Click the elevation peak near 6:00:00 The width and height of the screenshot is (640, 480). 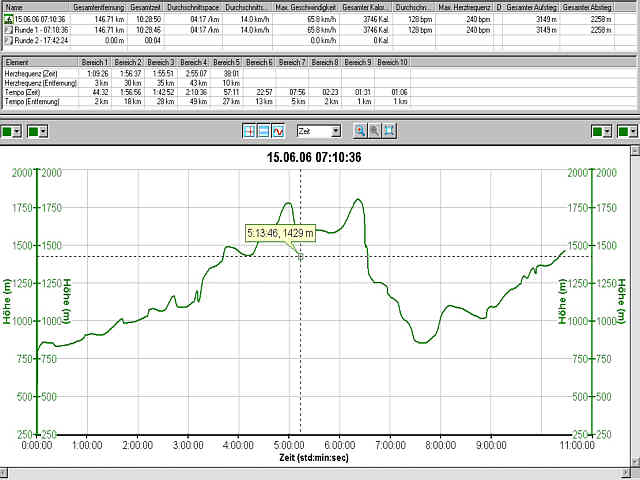pyautogui.click(x=357, y=199)
